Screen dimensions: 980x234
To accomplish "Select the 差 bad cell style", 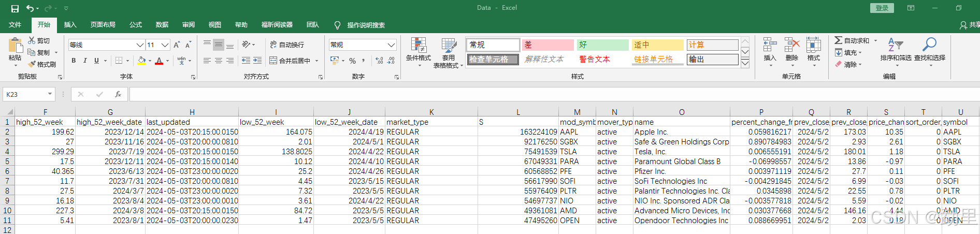I will tap(547, 45).
